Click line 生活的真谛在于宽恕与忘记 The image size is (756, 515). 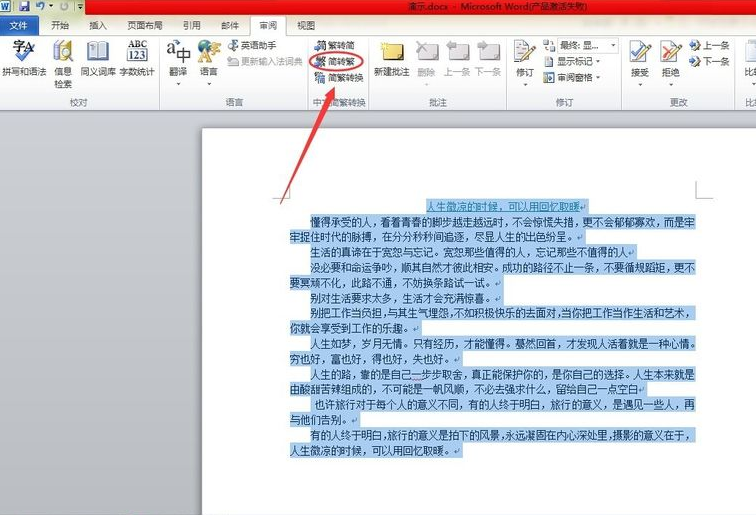(469, 252)
